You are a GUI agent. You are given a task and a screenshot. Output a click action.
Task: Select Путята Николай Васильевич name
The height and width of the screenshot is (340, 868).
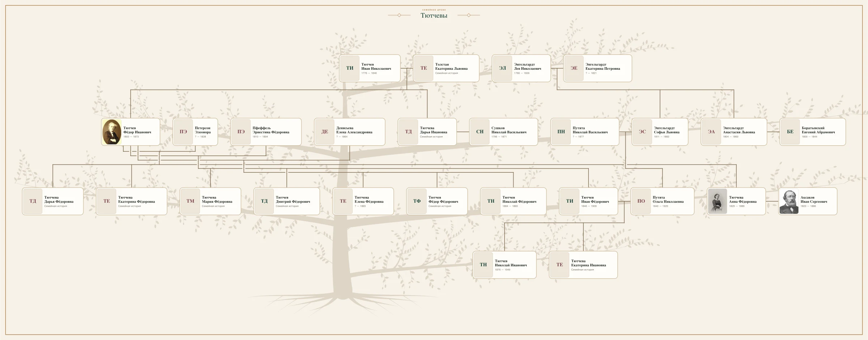[590, 130]
